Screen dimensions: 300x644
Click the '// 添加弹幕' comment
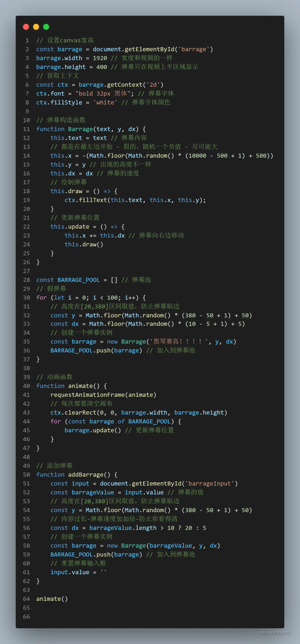pos(54,466)
